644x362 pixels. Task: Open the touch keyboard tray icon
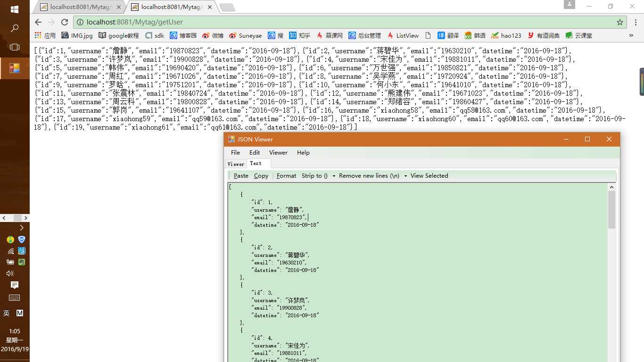click(x=15, y=298)
